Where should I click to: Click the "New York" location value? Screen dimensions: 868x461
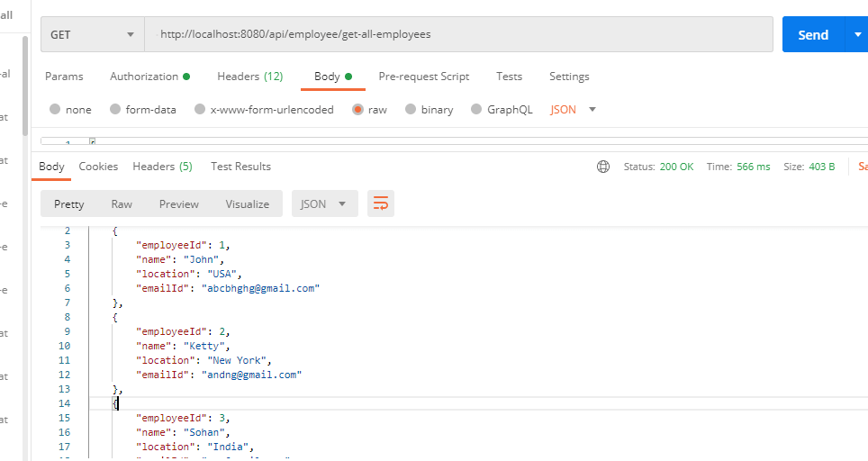[x=237, y=360]
